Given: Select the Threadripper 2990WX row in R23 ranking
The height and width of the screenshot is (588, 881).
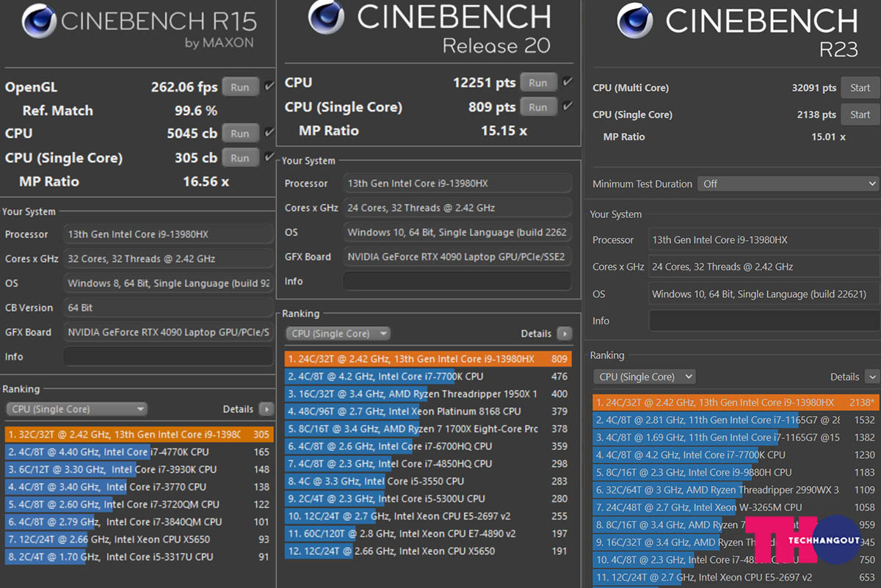Looking at the screenshot, I should pos(736,490).
